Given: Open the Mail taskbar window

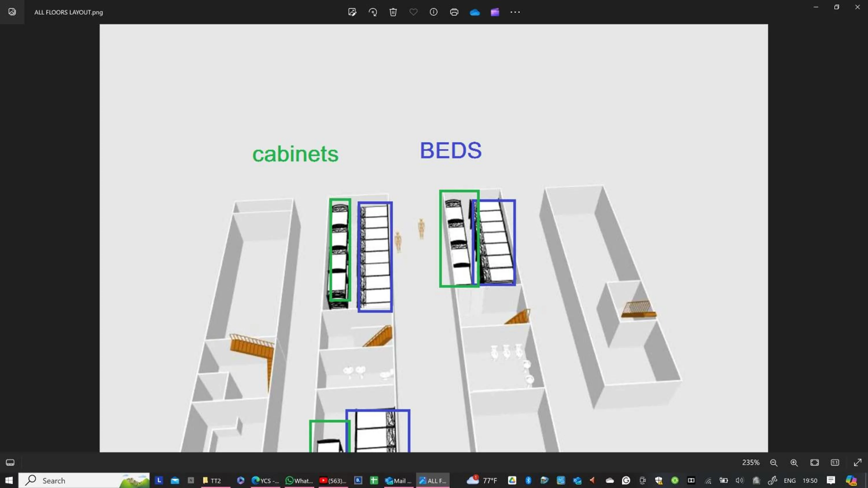Looking at the screenshot, I should [398, 480].
